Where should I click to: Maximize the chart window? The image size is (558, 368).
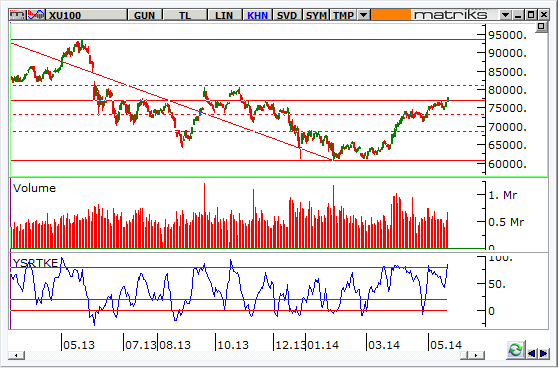tap(531, 15)
